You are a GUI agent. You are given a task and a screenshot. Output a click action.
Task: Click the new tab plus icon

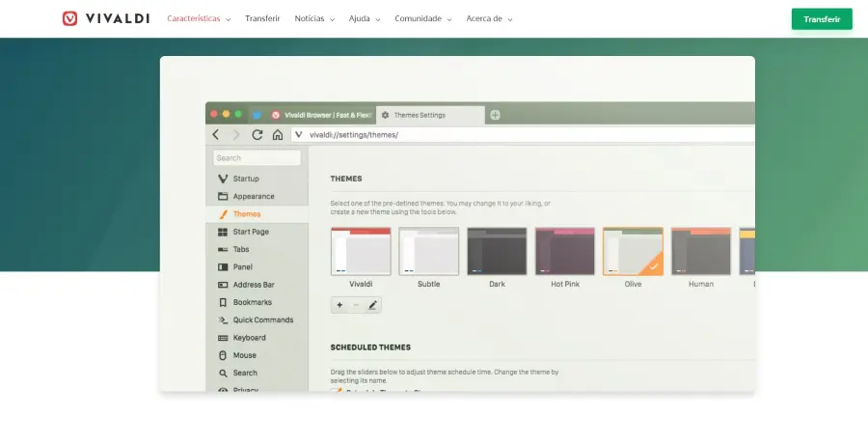[495, 115]
